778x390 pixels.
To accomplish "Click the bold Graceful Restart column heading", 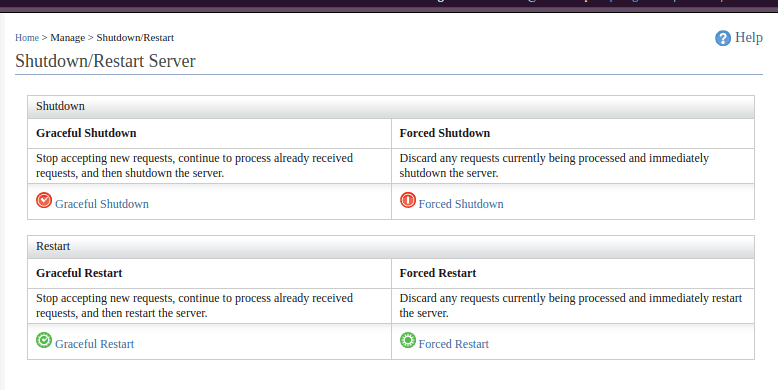I will (x=79, y=273).
